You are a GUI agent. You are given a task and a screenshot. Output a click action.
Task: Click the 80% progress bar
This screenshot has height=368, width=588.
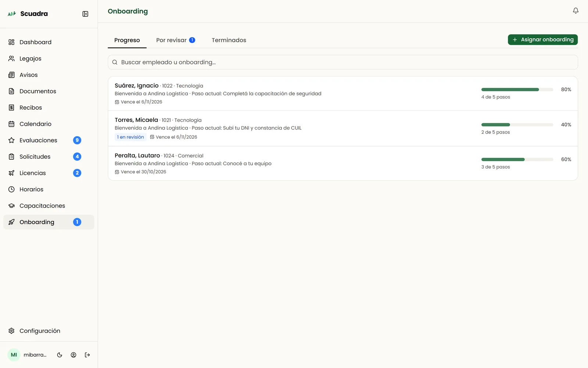(517, 89)
